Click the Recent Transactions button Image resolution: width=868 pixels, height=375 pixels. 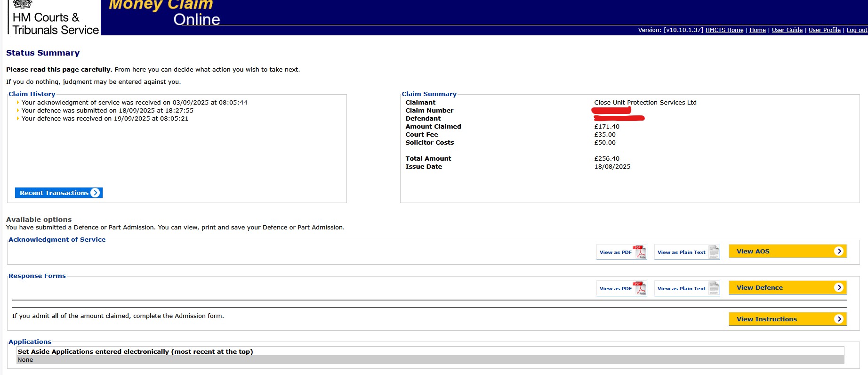tap(59, 193)
